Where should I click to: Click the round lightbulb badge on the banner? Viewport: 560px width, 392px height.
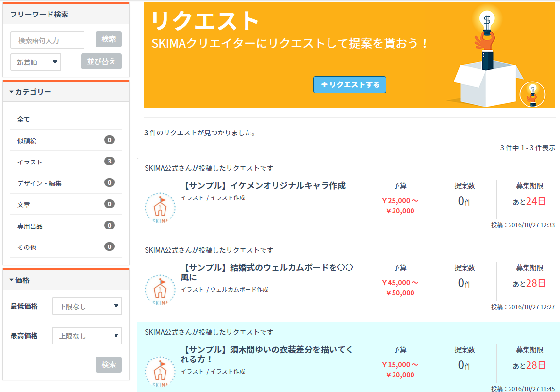click(532, 94)
